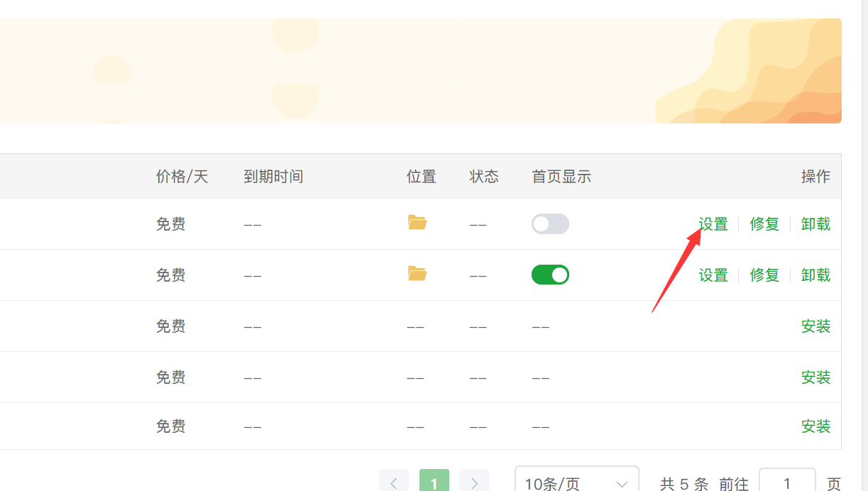
Task: Choose 修复 in the row with green toggle
Action: [x=764, y=275]
